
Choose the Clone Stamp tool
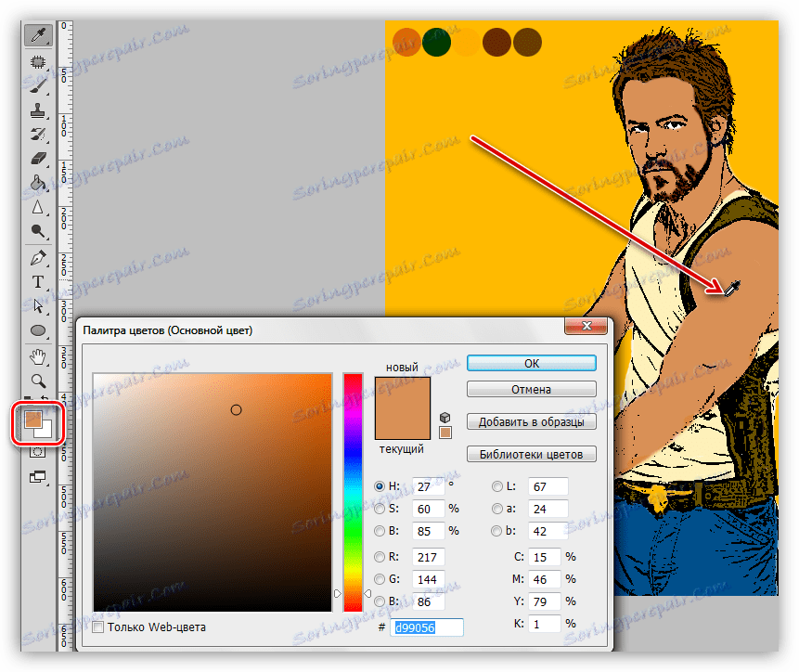39,110
